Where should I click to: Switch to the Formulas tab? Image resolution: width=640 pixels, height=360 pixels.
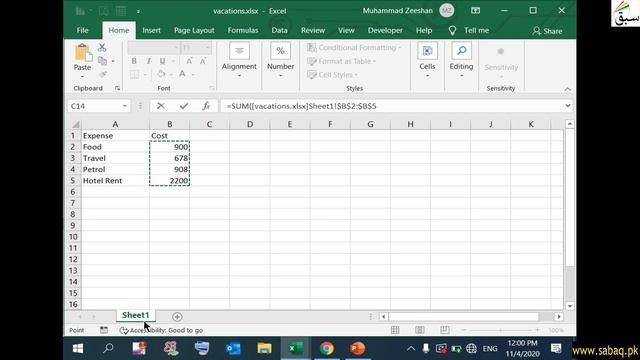[243, 31]
